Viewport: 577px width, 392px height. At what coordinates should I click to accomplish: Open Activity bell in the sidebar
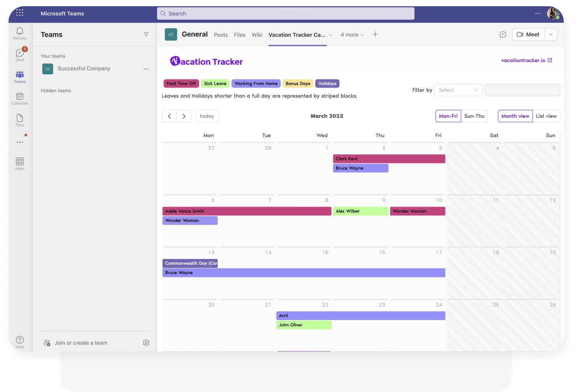point(20,33)
